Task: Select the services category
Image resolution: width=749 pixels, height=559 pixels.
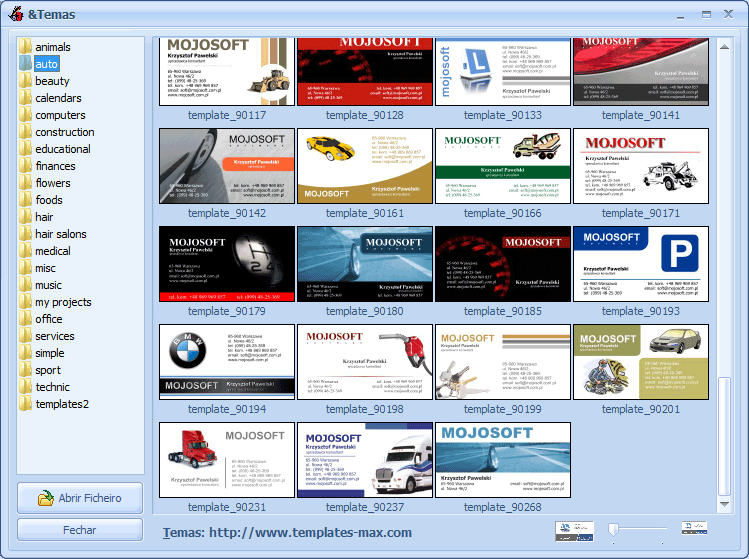Action: point(55,336)
